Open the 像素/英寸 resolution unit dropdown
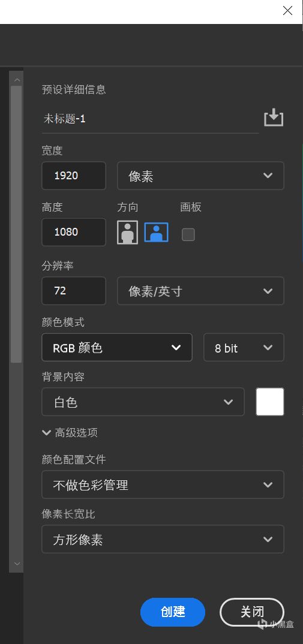 click(200, 291)
